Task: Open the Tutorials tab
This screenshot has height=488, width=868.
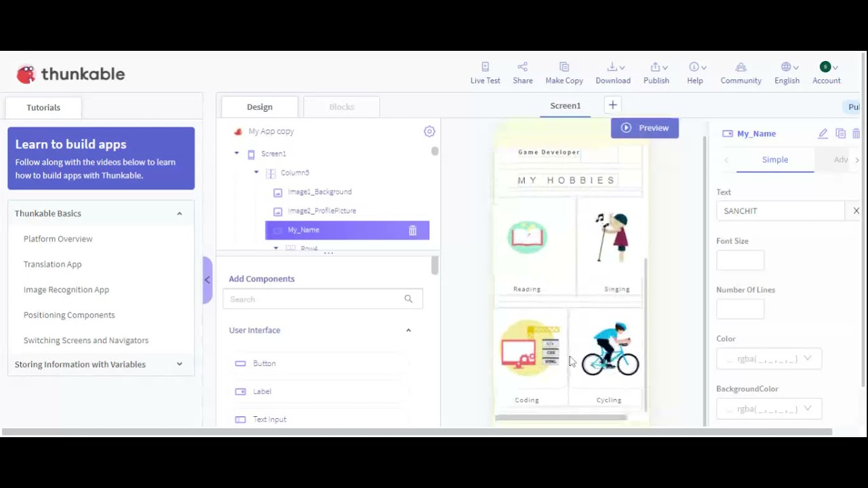Action: pyautogui.click(x=43, y=107)
